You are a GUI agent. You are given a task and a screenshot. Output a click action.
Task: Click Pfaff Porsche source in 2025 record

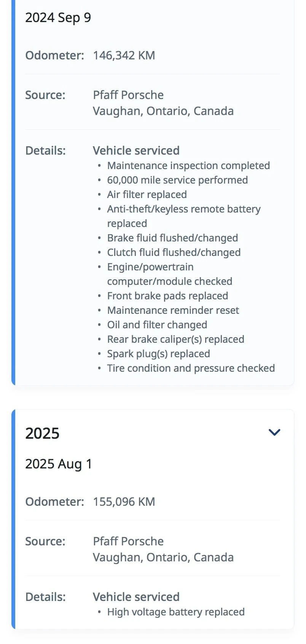click(x=128, y=542)
